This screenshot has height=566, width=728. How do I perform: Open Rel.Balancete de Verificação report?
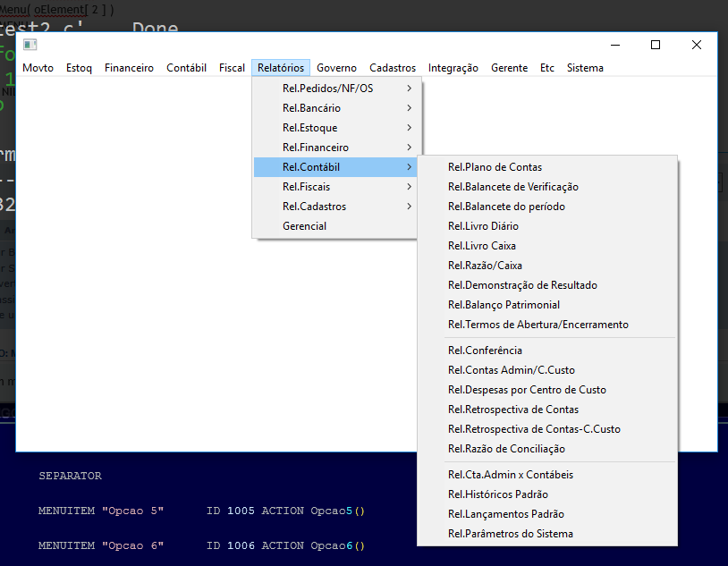coord(512,187)
